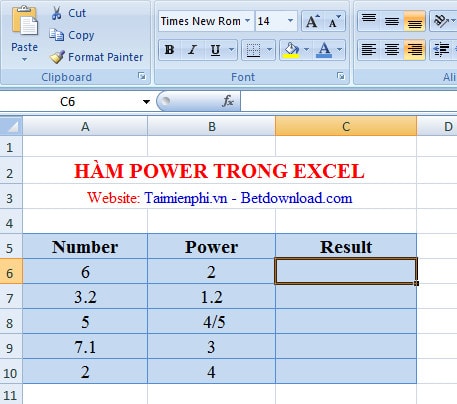Viewport: 457px width, 404px height.
Task: Open the underline style dropdown arrow
Action: [231, 50]
